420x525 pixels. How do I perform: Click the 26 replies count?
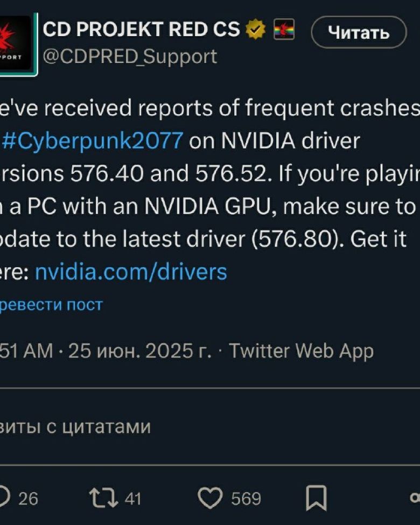tap(28, 499)
